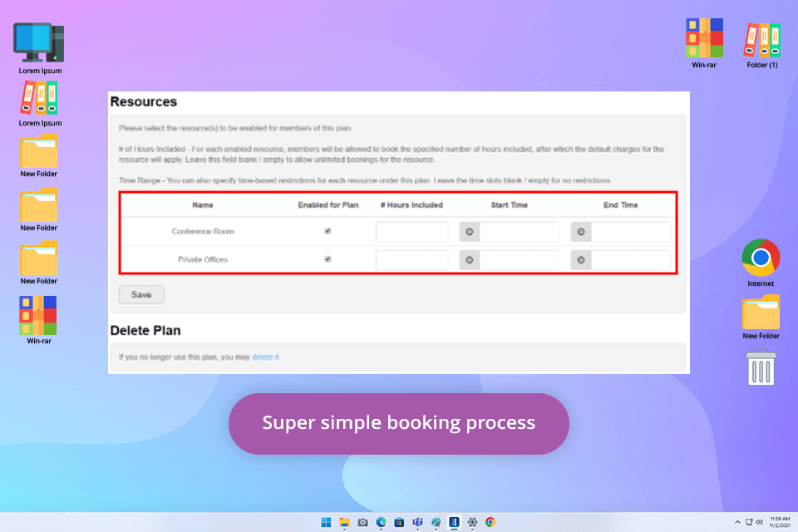
Task: Show hidden tray icons chevron
Action: (x=737, y=522)
